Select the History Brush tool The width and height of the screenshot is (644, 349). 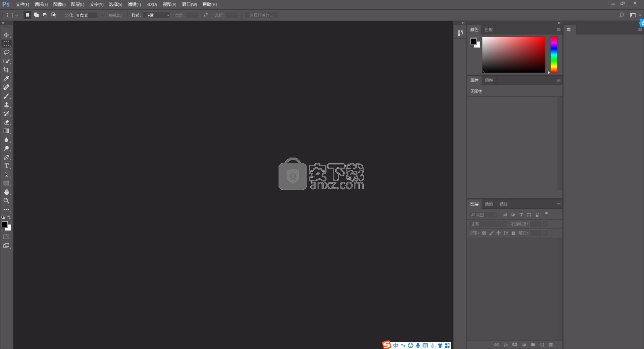click(6, 114)
